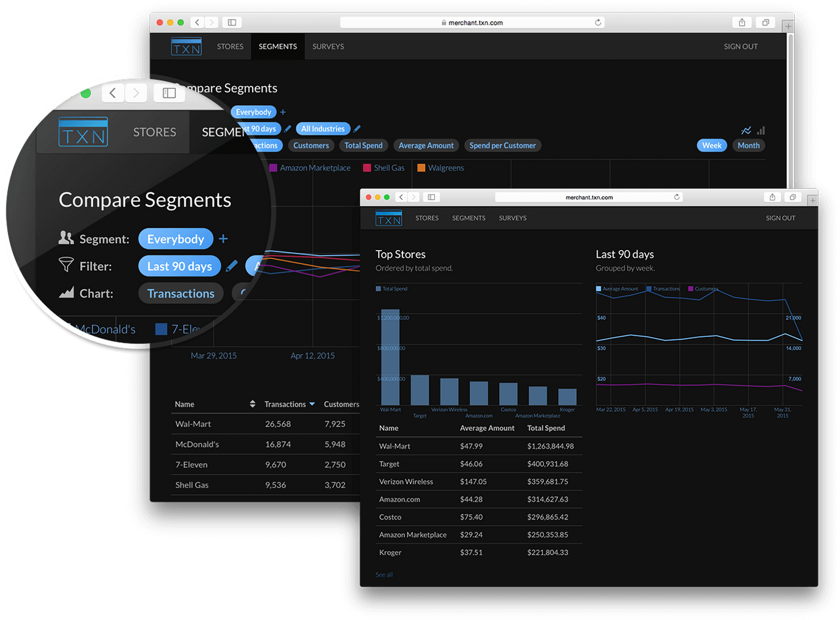Add a new tab in the back browser window
This screenshot has height=620, width=840.
(788, 26)
